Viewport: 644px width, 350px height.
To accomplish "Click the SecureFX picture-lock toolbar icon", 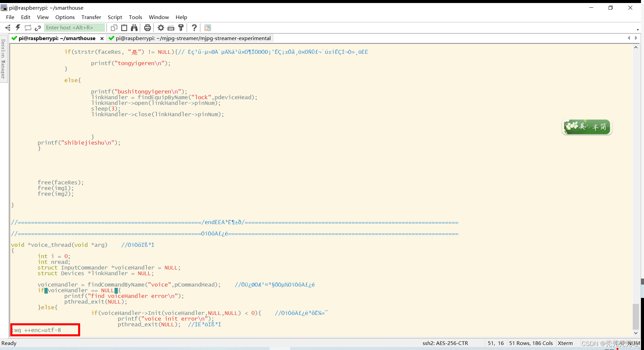I will coord(208,28).
